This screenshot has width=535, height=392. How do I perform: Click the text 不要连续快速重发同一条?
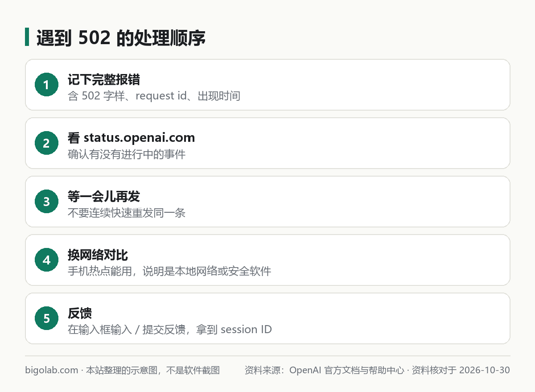point(127,213)
